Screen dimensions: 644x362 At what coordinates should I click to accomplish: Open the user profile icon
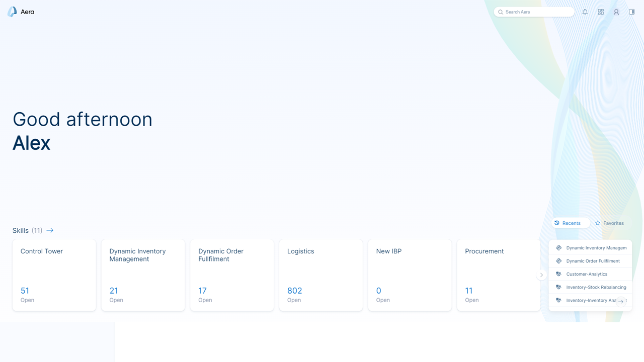click(616, 12)
